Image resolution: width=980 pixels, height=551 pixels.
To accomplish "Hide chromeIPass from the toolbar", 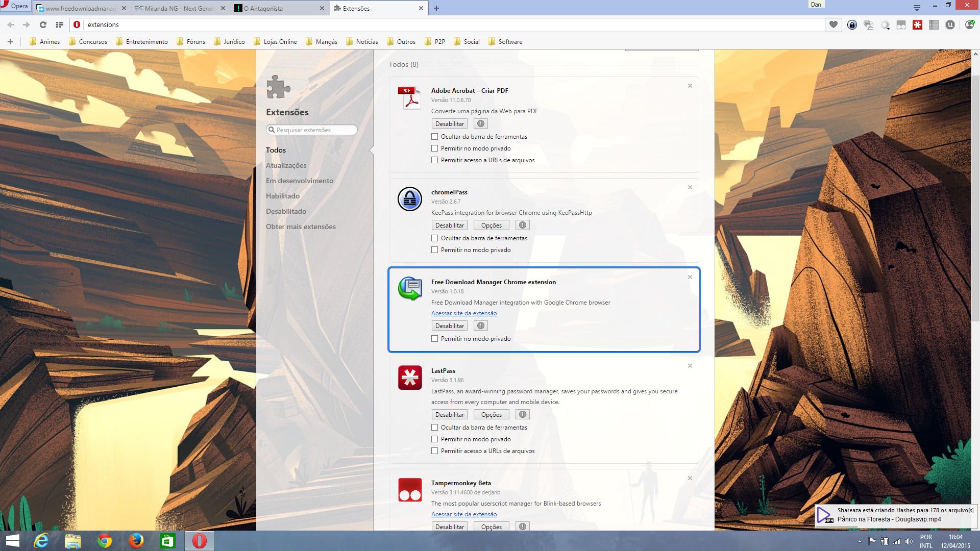I will click(435, 238).
